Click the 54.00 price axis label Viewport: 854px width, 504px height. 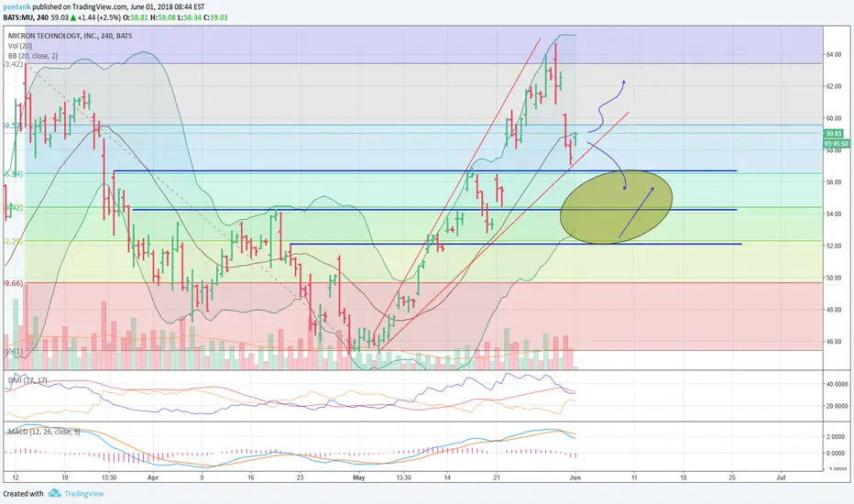point(833,214)
